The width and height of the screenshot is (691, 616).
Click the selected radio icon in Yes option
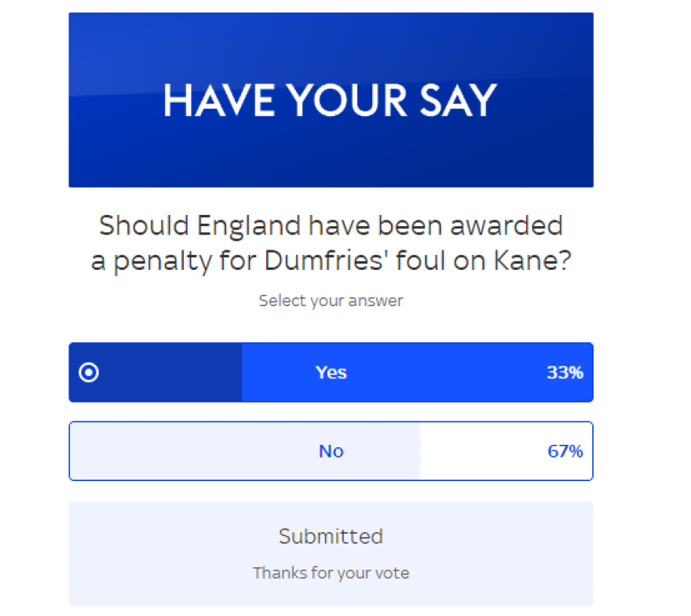pyautogui.click(x=90, y=373)
